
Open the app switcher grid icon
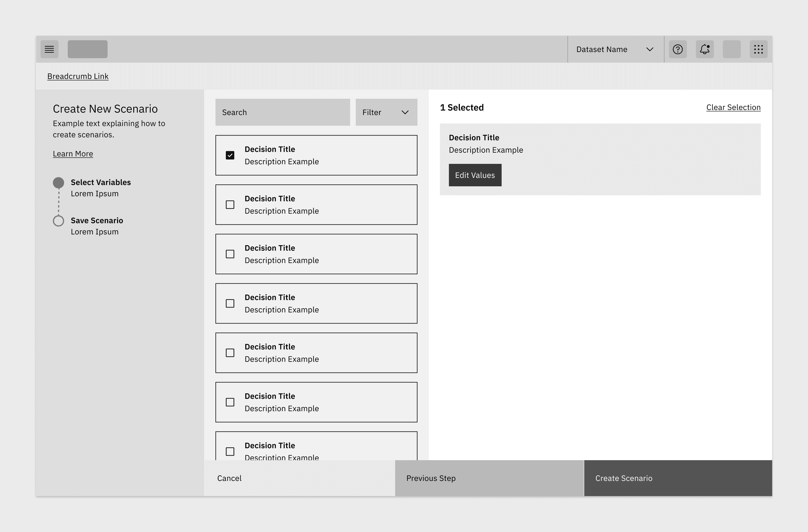click(x=758, y=49)
